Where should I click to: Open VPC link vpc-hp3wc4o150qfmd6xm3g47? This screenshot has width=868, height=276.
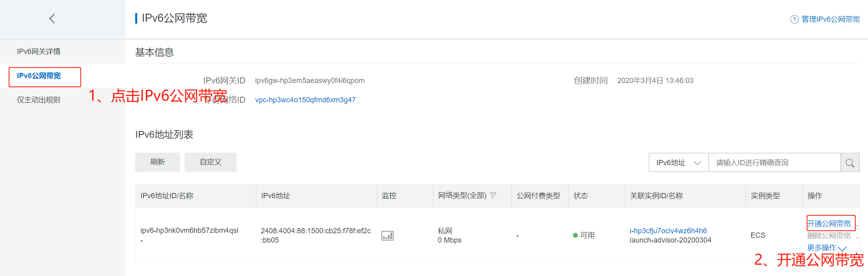click(305, 100)
